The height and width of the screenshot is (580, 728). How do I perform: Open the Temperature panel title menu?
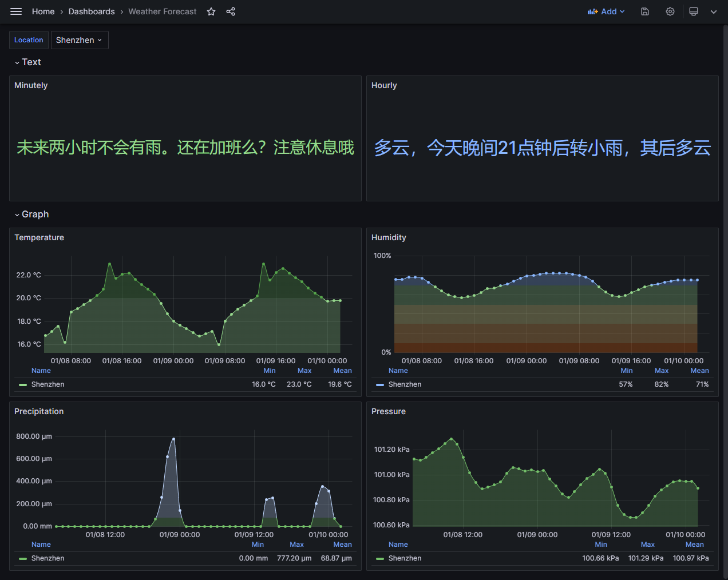[39, 237]
